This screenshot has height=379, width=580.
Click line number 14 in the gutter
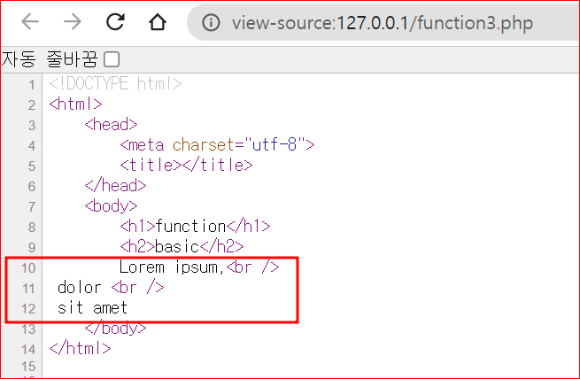[28, 349]
